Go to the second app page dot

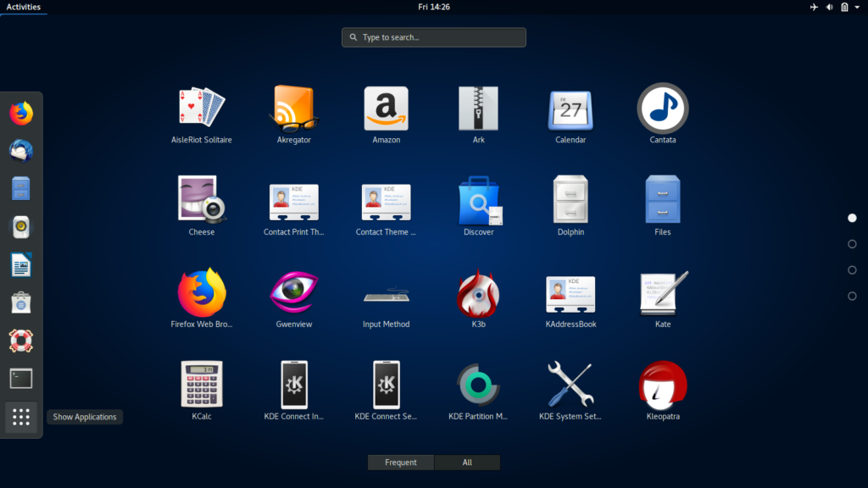tap(852, 244)
